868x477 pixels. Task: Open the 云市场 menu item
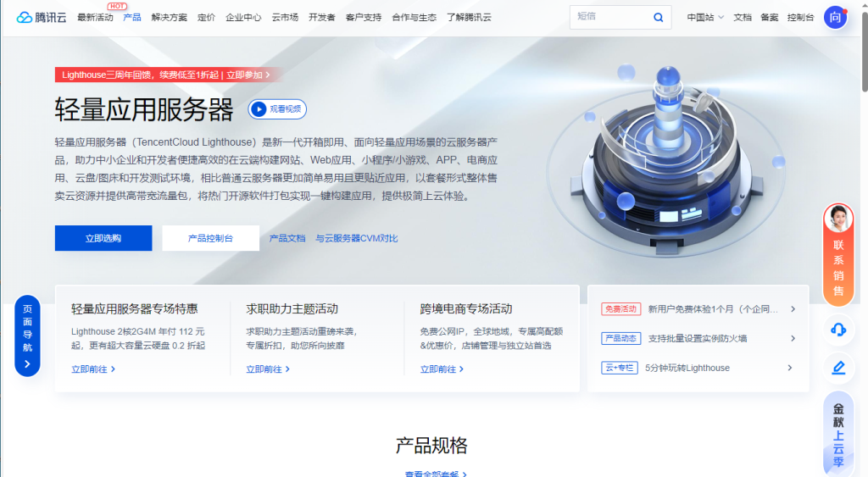(285, 18)
